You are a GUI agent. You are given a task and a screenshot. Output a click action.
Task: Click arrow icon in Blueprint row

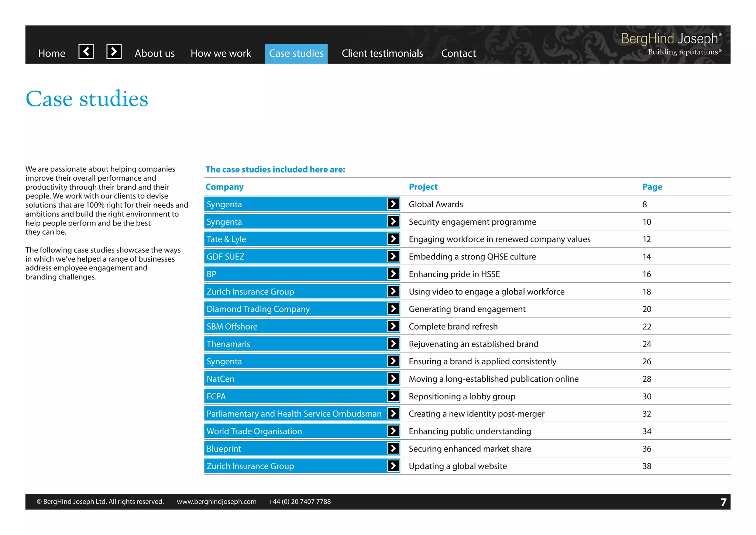[x=393, y=449]
